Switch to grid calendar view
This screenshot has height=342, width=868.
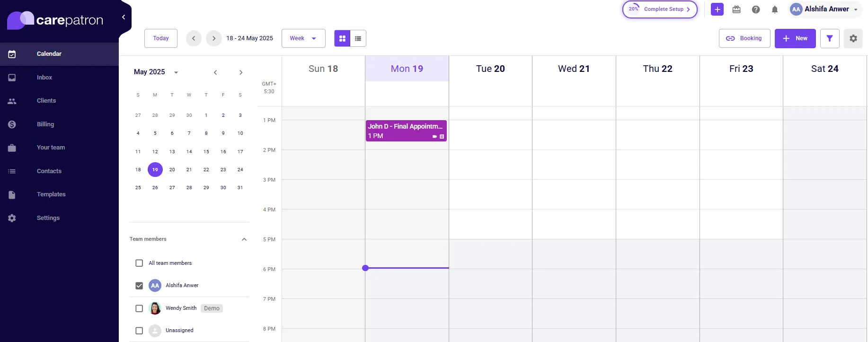tap(342, 38)
